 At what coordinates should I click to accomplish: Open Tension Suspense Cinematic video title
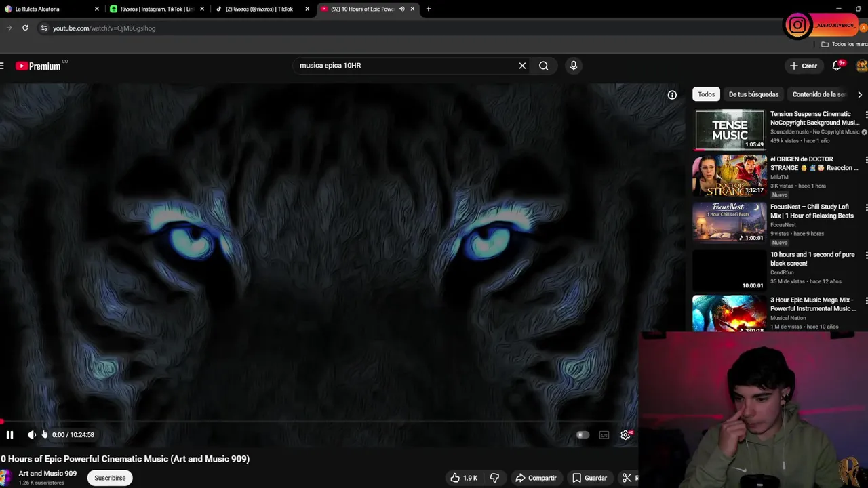coord(814,119)
